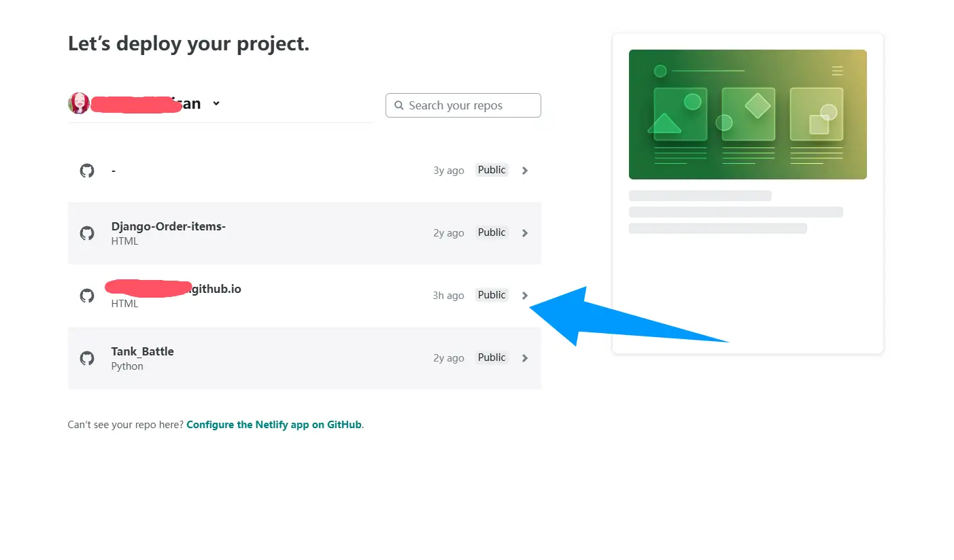Open Configure the Netlify app on GitHub link
Image resolution: width=954 pixels, height=560 pixels.
pyautogui.click(x=274, y=425)
